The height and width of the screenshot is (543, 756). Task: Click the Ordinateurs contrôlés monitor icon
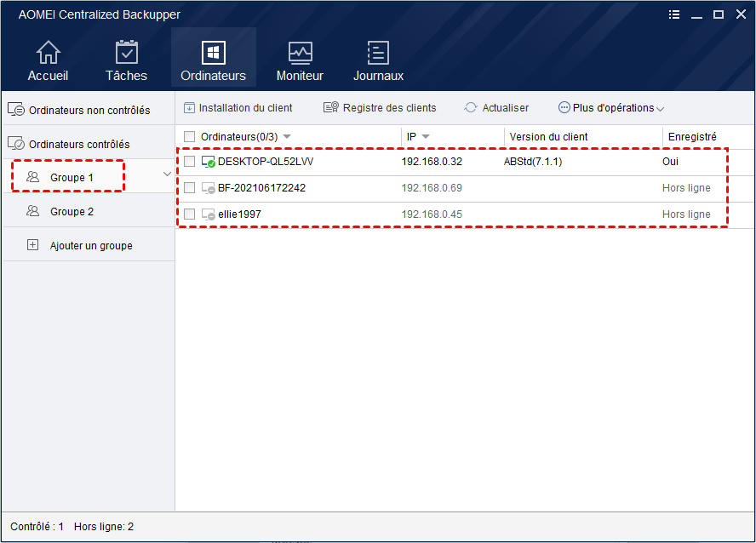click(16, 144)
